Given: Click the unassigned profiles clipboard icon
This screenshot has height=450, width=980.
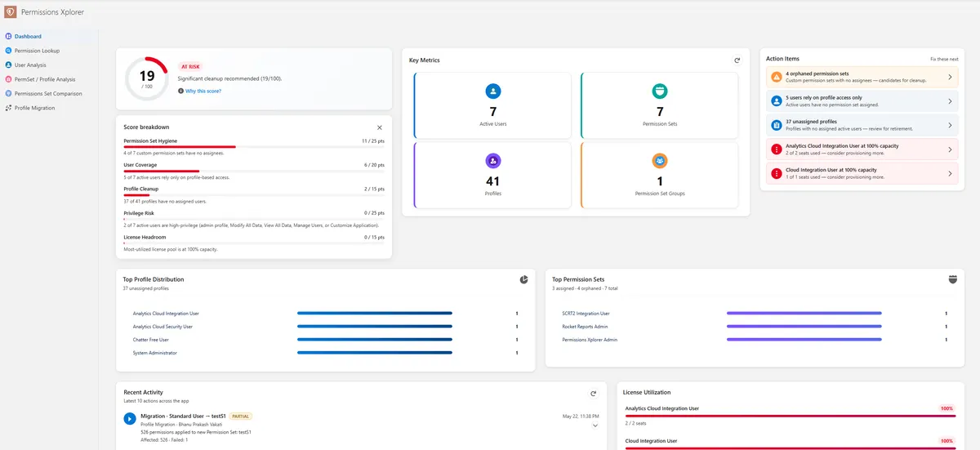Looking at the screenshot, I should pos(777,125).
